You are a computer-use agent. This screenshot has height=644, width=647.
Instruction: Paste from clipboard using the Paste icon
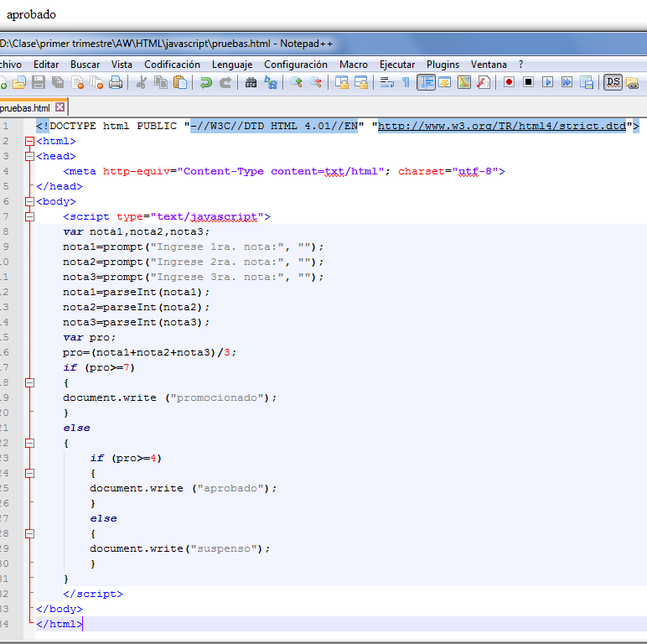tap(180, 82)
